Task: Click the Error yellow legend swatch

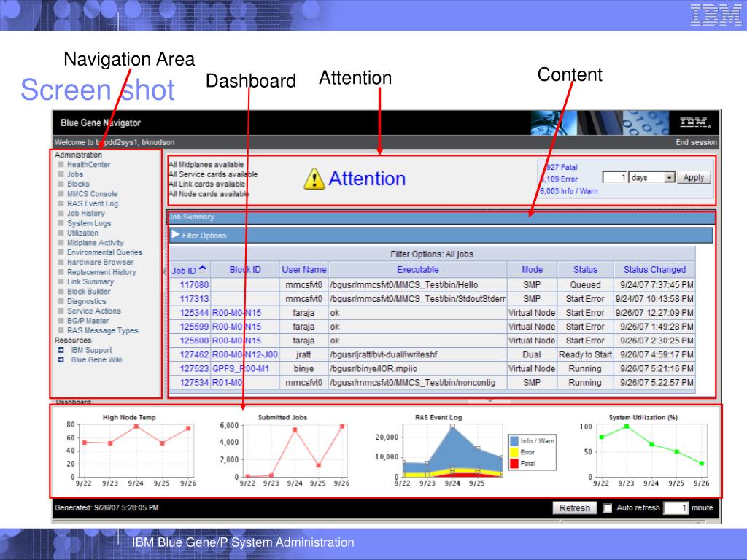Action: [x=514, y=452]
